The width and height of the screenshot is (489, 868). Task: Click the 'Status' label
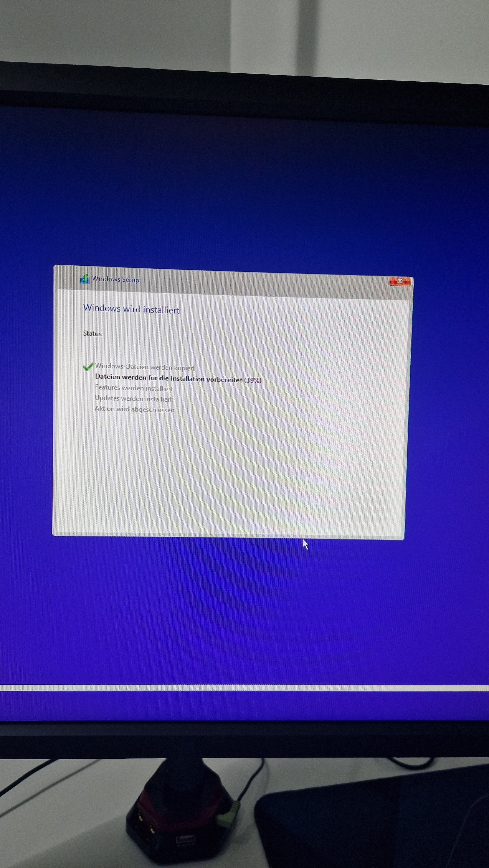tap(92, 334)
